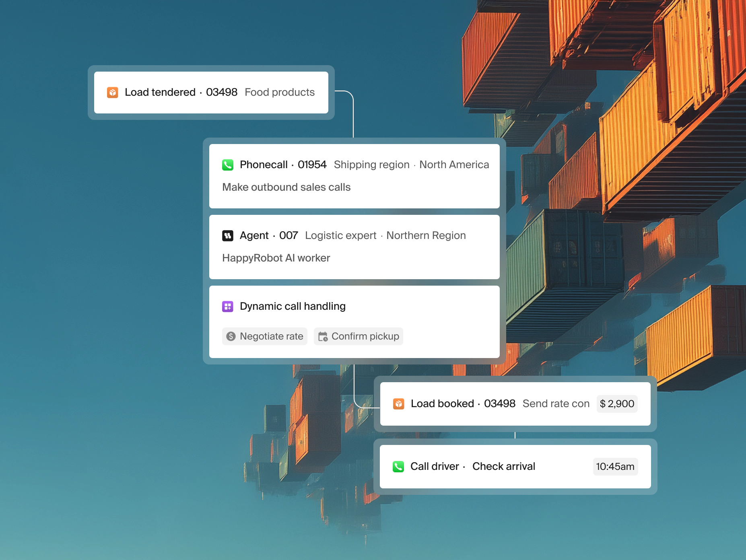Click the green phone icon beside Phonecall
Image resolution: width=746 pixels, height=560 pixels.
pyautogui.click(x=228, y=165)
